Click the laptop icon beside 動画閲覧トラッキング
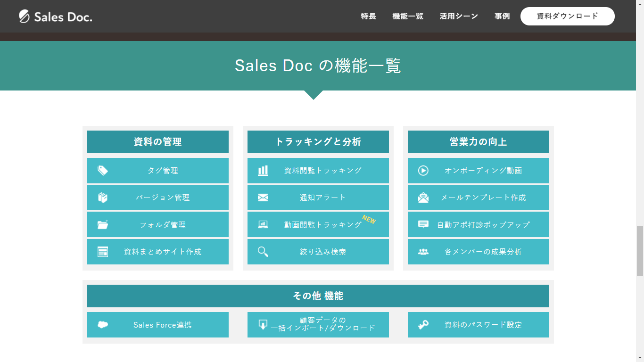The height and width of the screenshot is (362, 644). (x=263, y=224)
